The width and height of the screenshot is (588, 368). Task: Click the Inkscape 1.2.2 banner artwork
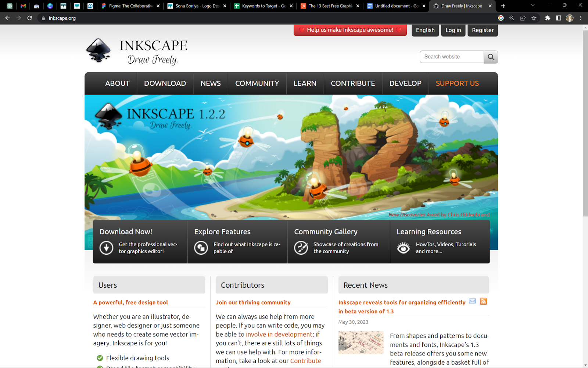tap(291, 157)
